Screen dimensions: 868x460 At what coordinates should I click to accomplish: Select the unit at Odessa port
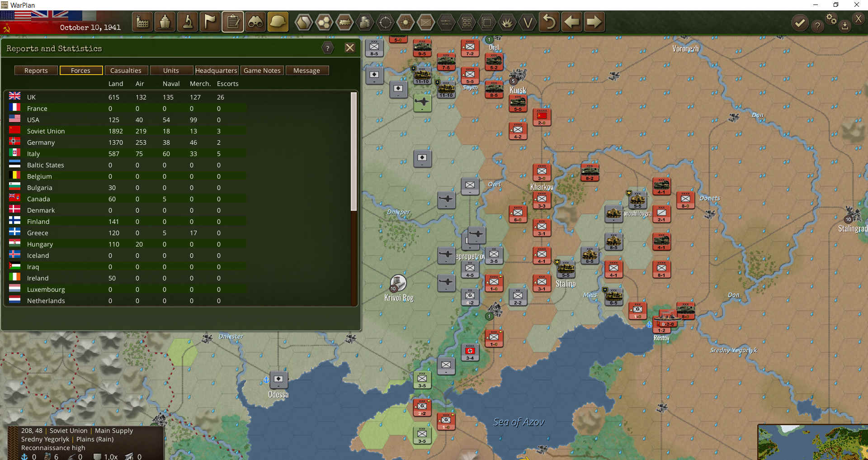278,380
